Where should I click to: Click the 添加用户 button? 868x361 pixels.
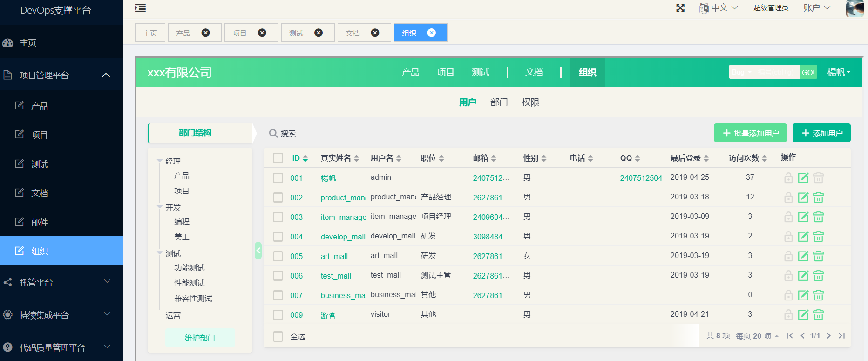click(821, 133)
